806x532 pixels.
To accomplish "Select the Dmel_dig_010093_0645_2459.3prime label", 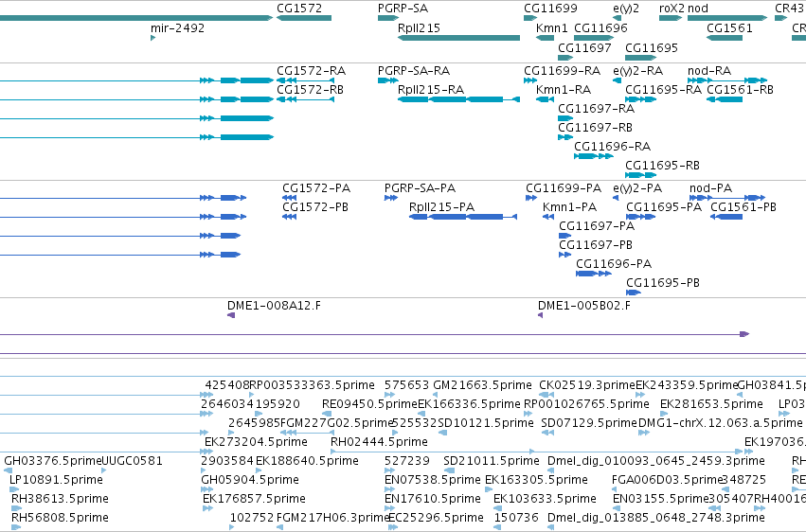I will click(x=656, y=462).
